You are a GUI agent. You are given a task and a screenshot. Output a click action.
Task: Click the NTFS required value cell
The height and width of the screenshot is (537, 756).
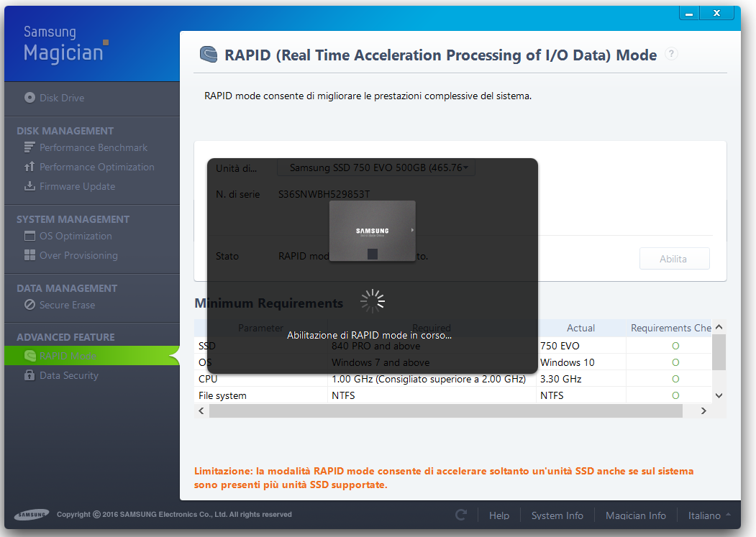pos(432,395)
